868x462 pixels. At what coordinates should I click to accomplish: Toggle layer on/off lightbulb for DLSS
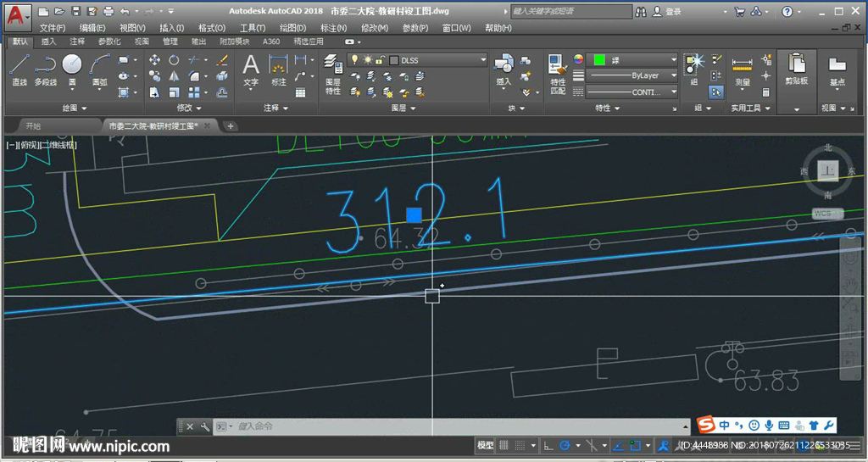tap(354, 59)
